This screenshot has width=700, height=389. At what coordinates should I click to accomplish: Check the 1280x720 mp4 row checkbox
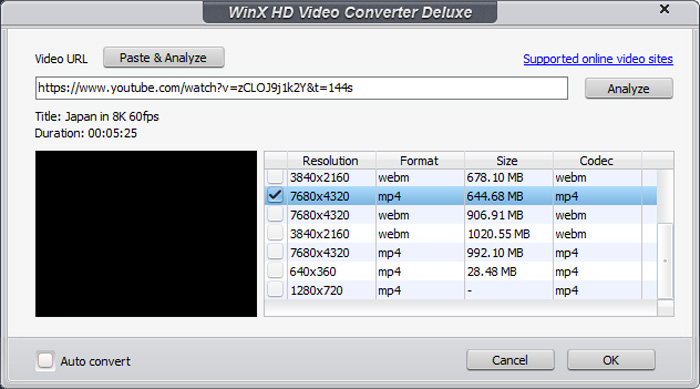tap(275, 290)
